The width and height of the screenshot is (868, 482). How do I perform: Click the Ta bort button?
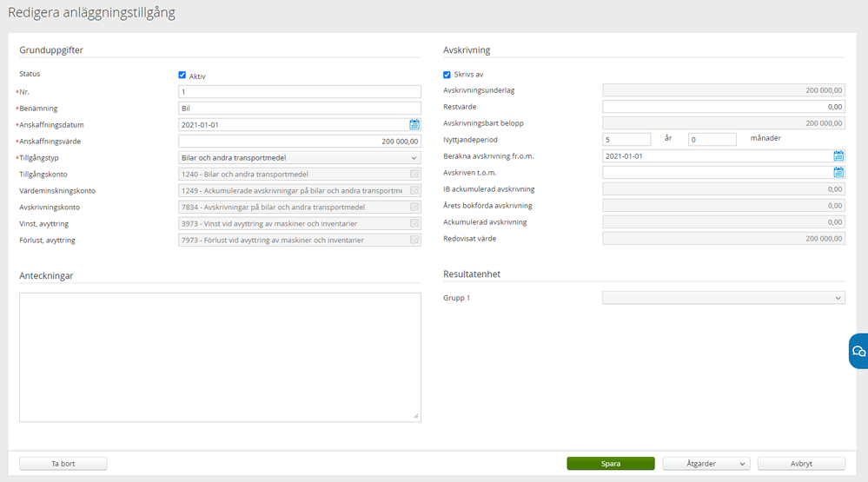(63, 464)
